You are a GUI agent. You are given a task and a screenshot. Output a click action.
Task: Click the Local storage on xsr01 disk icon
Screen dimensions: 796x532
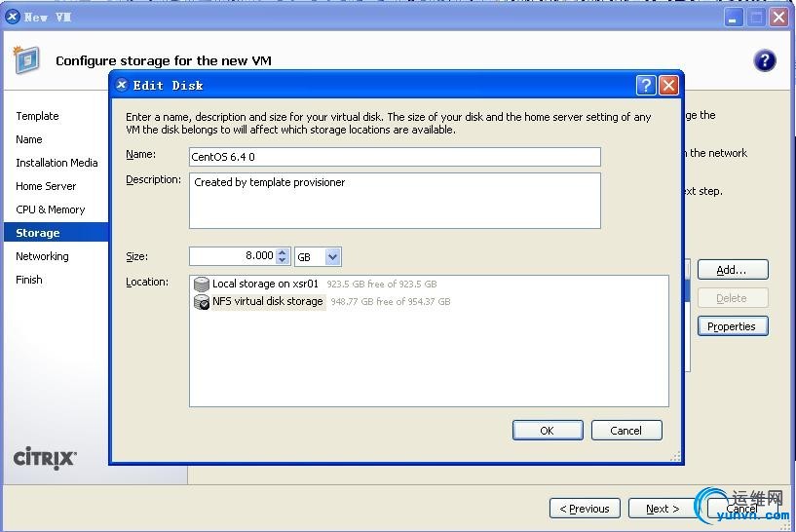(x=202, y=285)
